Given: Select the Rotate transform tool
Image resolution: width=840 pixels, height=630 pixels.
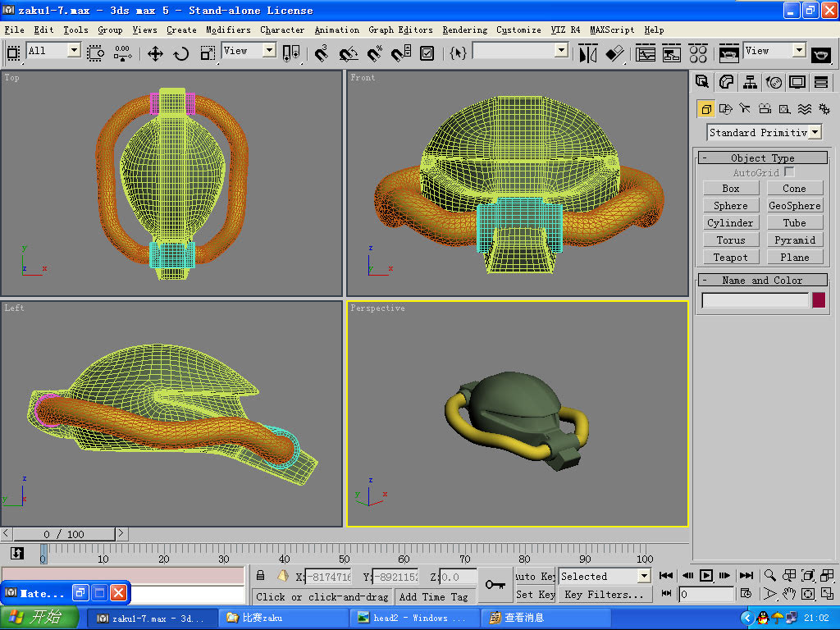Looking at the screenshot, I should [181, 53].
